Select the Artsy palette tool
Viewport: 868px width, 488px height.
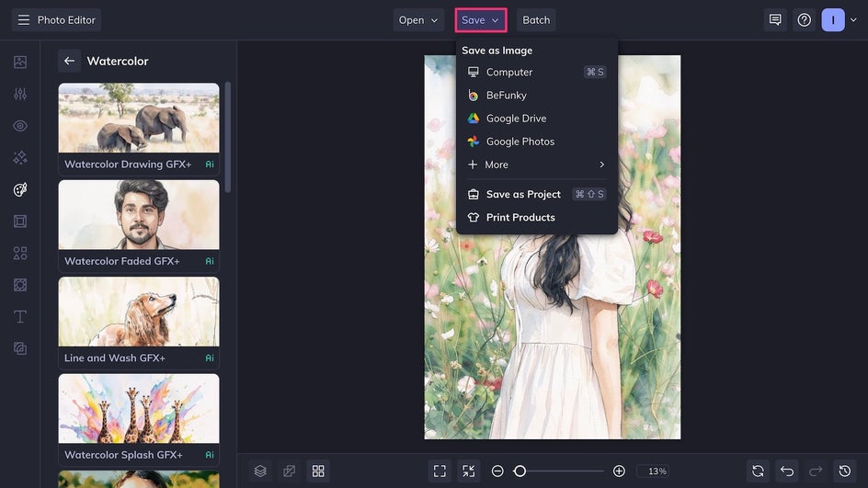[x=20, y=189]
